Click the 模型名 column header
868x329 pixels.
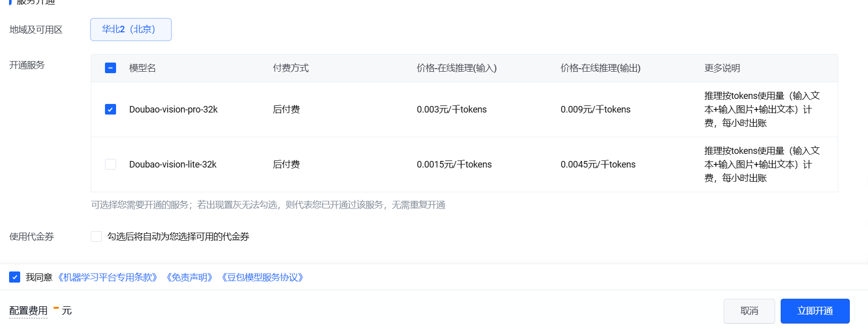(x=142, y=68)
